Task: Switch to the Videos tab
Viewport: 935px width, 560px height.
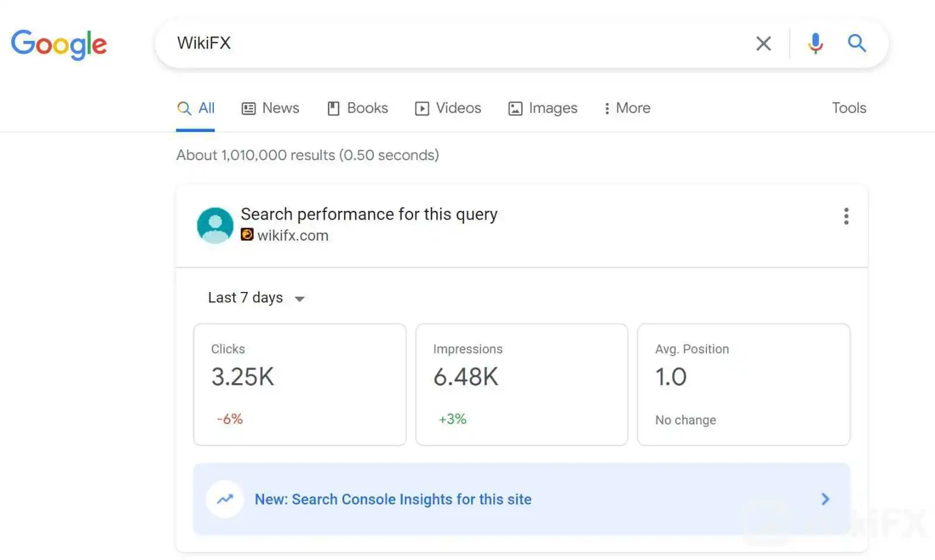Action: (x=448, y=108)
